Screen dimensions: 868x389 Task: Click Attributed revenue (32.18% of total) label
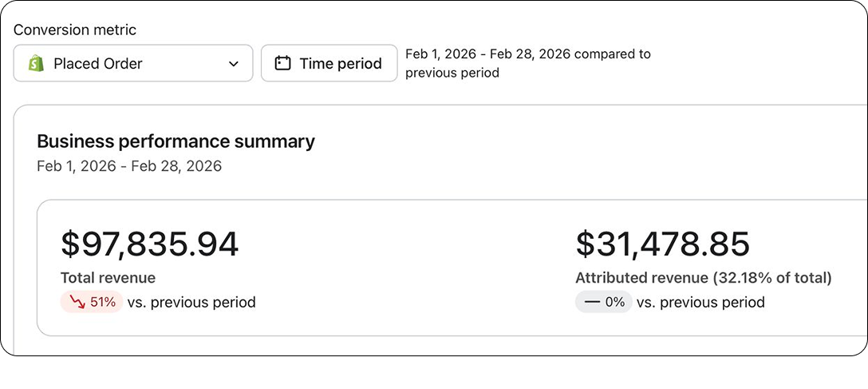704,278
